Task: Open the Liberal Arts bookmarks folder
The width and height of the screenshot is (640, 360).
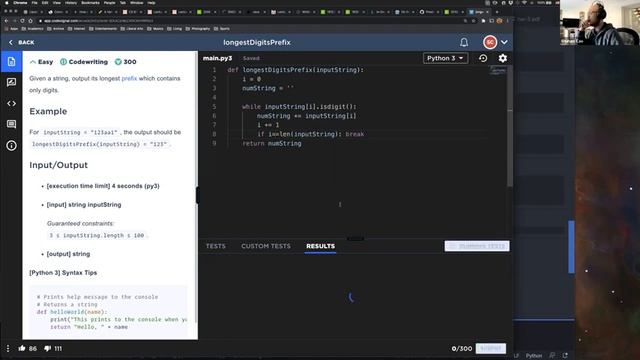Action: [x=132, y=29]
